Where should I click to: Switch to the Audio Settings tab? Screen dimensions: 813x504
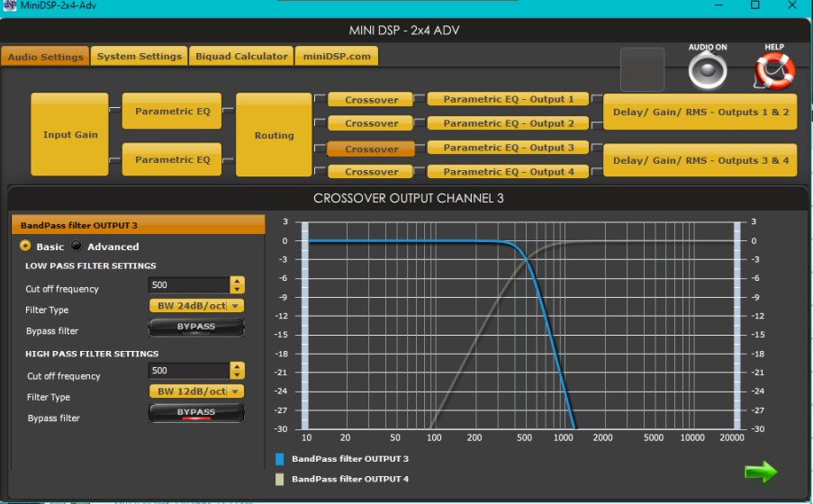click(x=45, y=57)
